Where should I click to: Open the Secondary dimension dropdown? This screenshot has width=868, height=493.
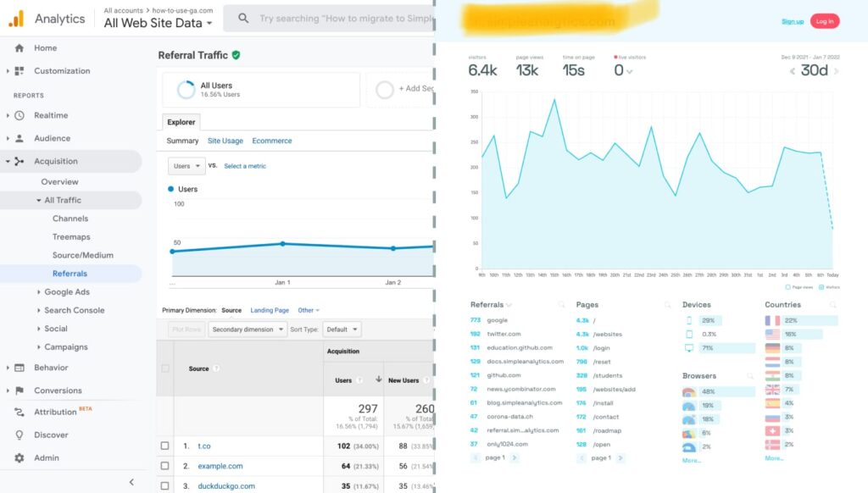tap(248, 330)
